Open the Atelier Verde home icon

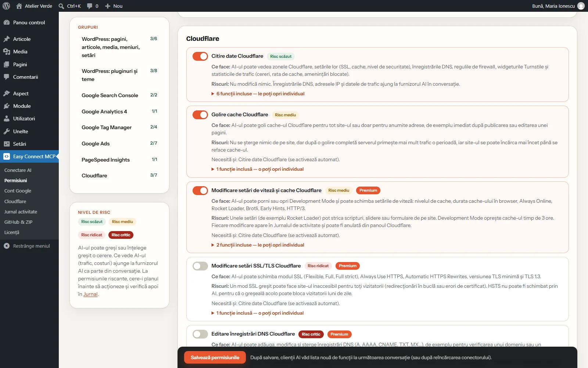click(x=19, y=6)
